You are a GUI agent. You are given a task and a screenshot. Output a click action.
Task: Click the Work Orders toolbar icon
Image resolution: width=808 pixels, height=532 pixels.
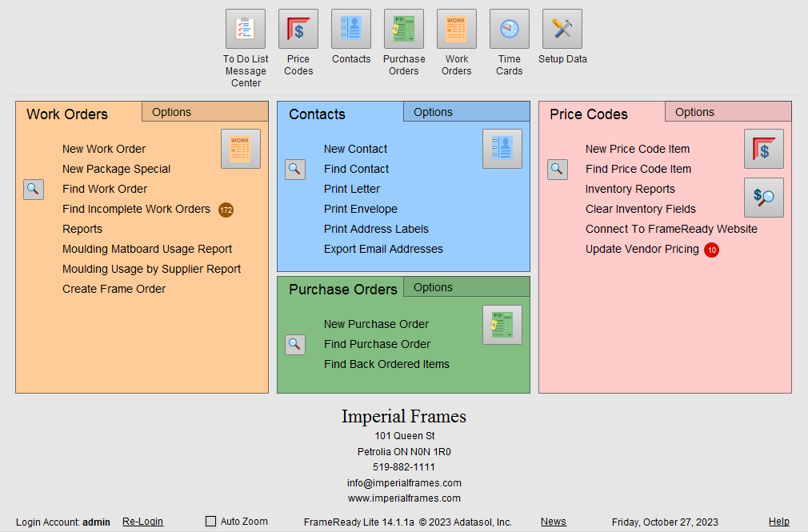(457, 29)
